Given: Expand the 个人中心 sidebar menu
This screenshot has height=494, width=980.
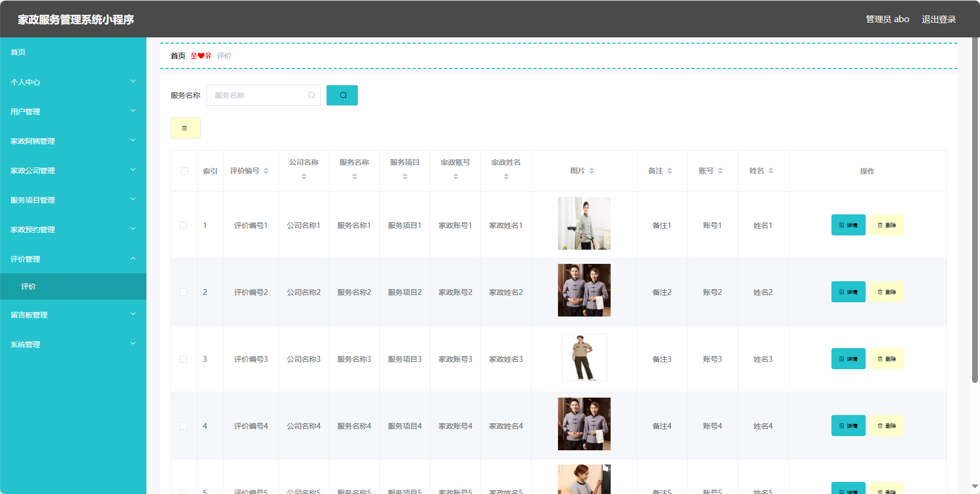Looking at the screenshot, I should (73, 82).
